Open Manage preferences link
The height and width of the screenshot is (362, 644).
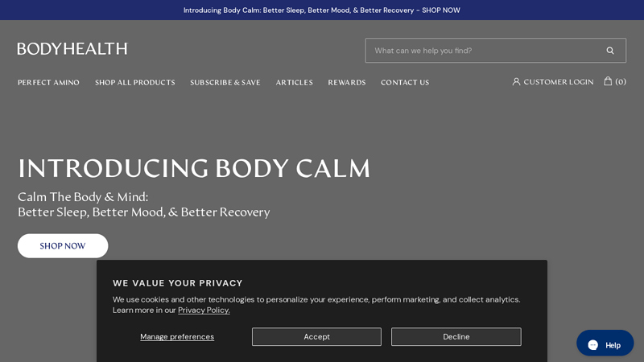point(177,336)
